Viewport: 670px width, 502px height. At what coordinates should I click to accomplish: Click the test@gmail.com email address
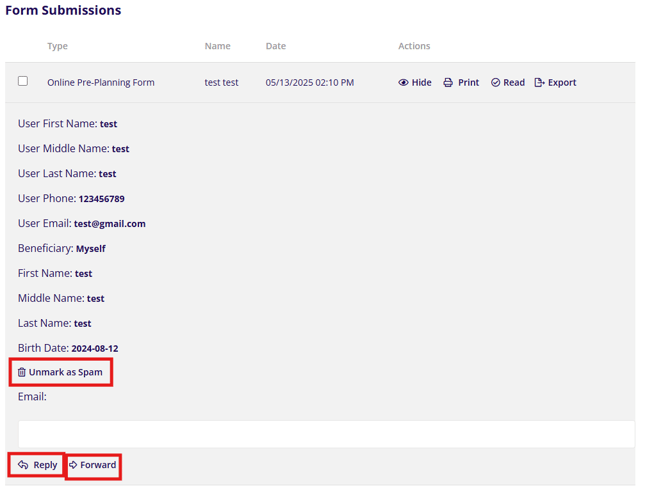pos(109,224)
